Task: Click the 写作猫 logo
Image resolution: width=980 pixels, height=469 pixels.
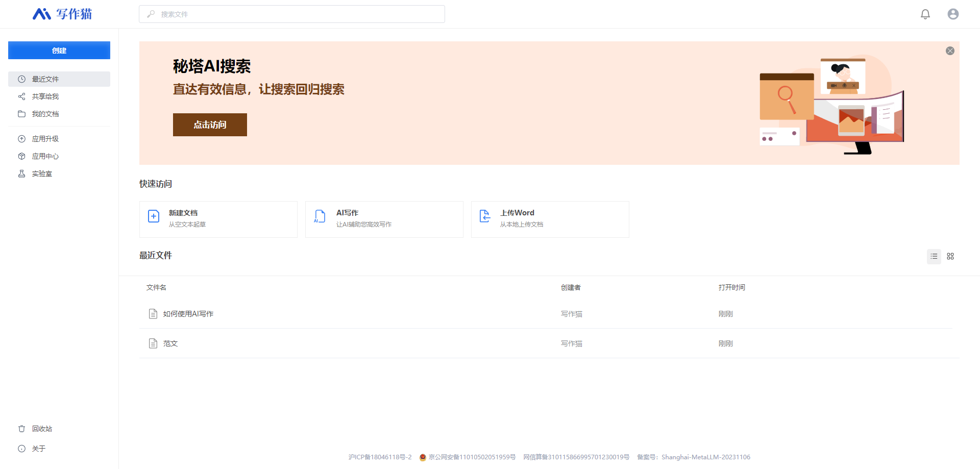Action: 63,14
